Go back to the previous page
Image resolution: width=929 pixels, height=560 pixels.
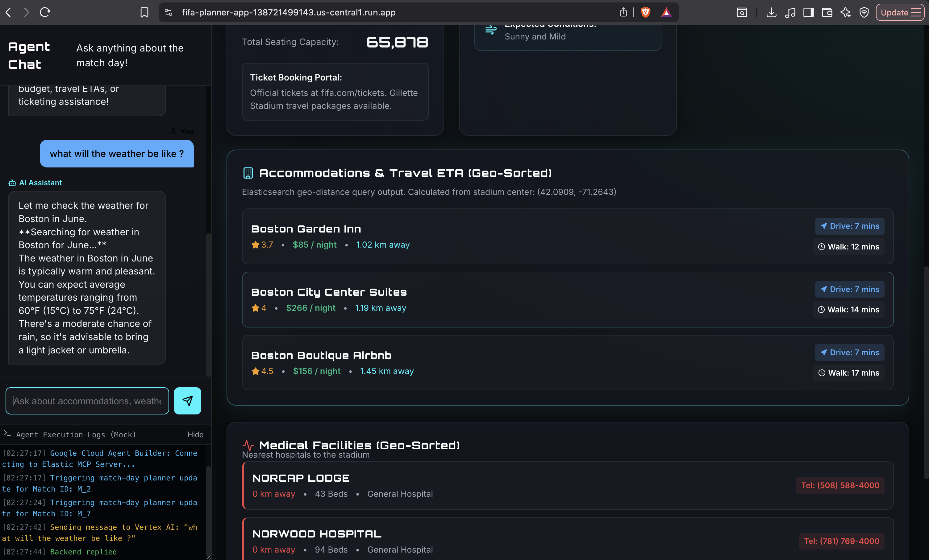8,12
